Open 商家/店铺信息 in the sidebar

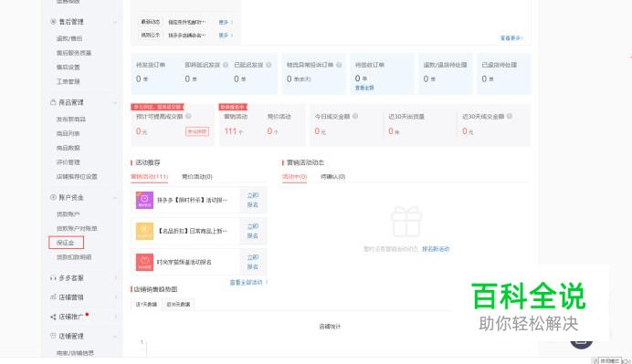point(76,353)
